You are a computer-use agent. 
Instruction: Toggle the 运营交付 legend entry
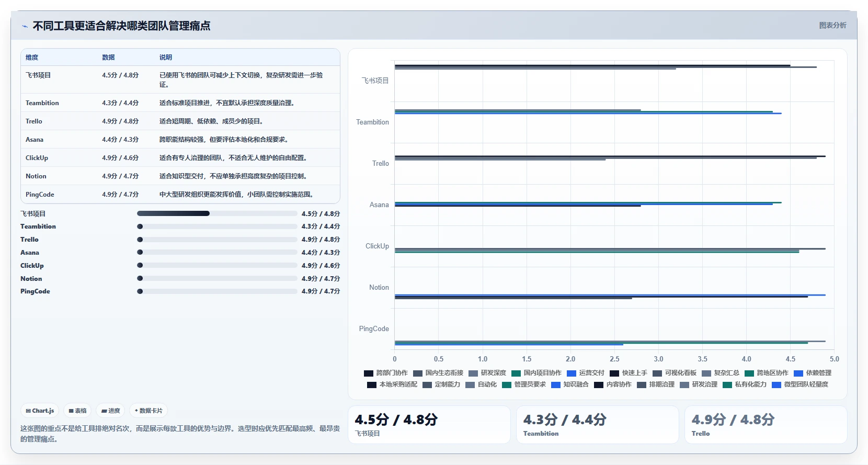coord(586,373)
